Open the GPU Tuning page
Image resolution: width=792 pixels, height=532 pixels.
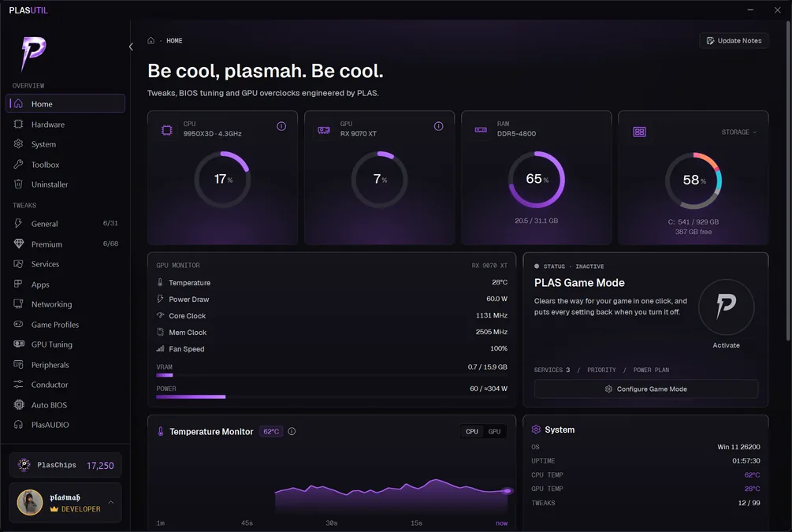click(x=65, y=344)
